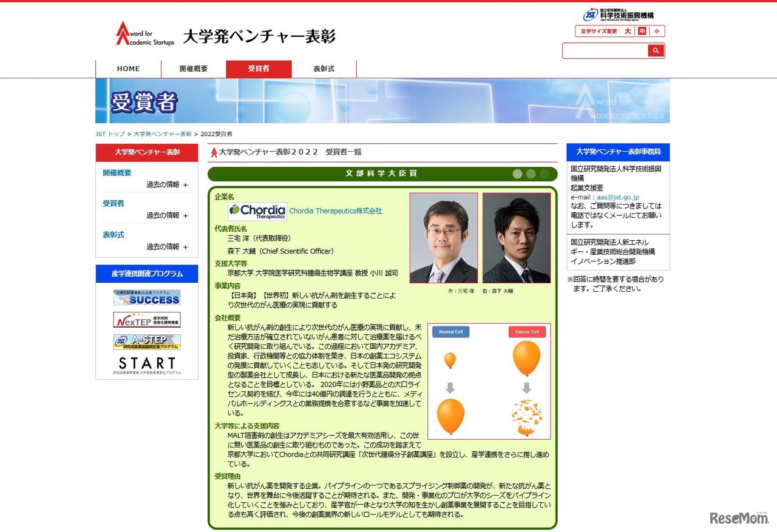Follow the 大学発ベンチャー表彰 breadcrumb link
This screenshot has width=777, height=532.
tap(163, 134)
